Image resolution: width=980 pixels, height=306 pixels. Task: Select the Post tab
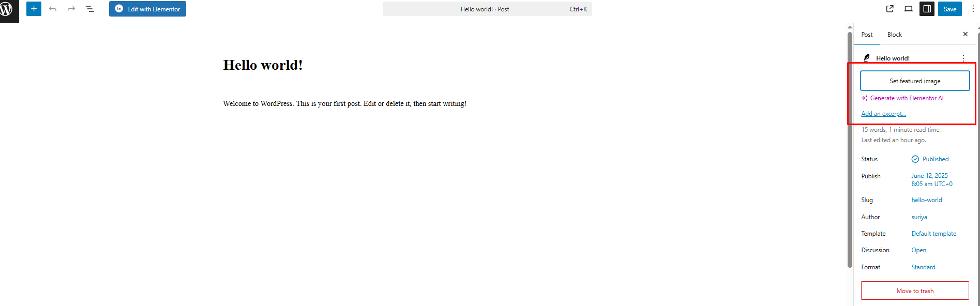tap(867, 35)
